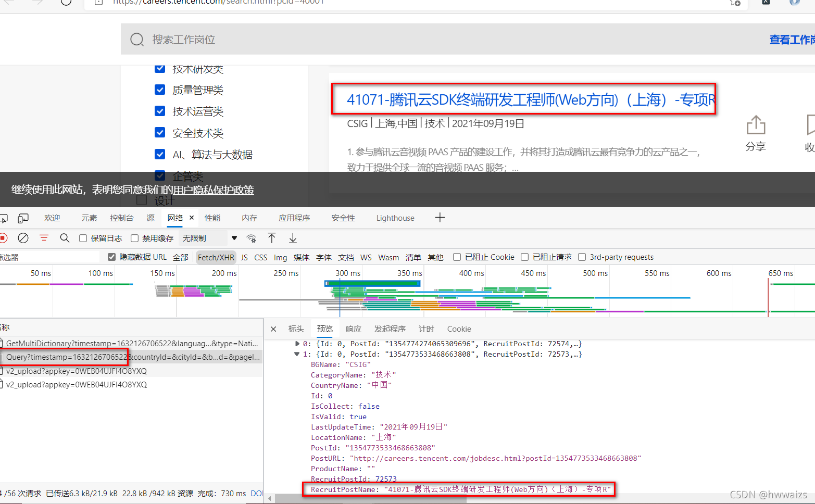Image resolution: width=815 pixels, height=504 pixels.
Task: Open network conditions wifi icon
Action: [x=251, y=238]
